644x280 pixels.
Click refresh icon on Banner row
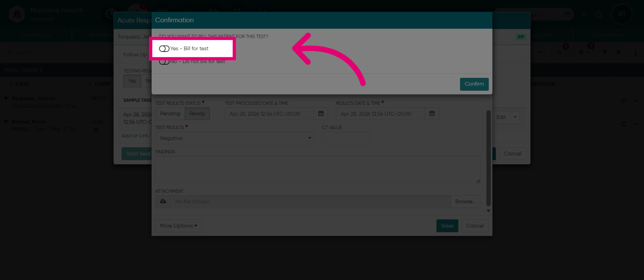(x=624, y=124)
